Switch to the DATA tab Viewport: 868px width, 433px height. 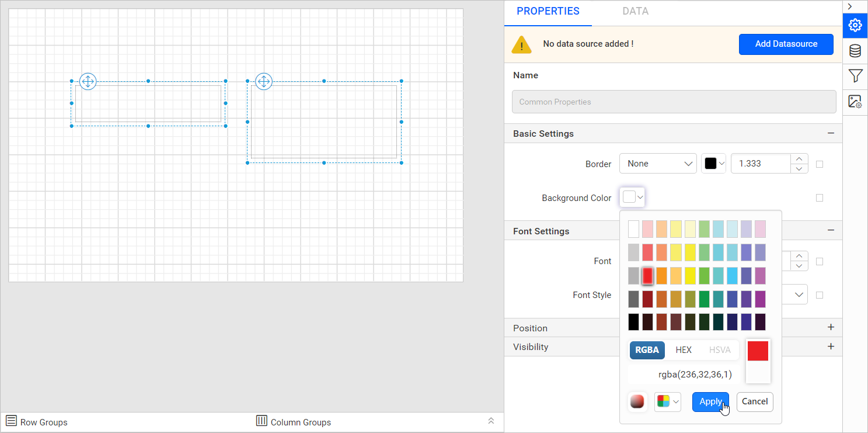(x=635, y=11)
